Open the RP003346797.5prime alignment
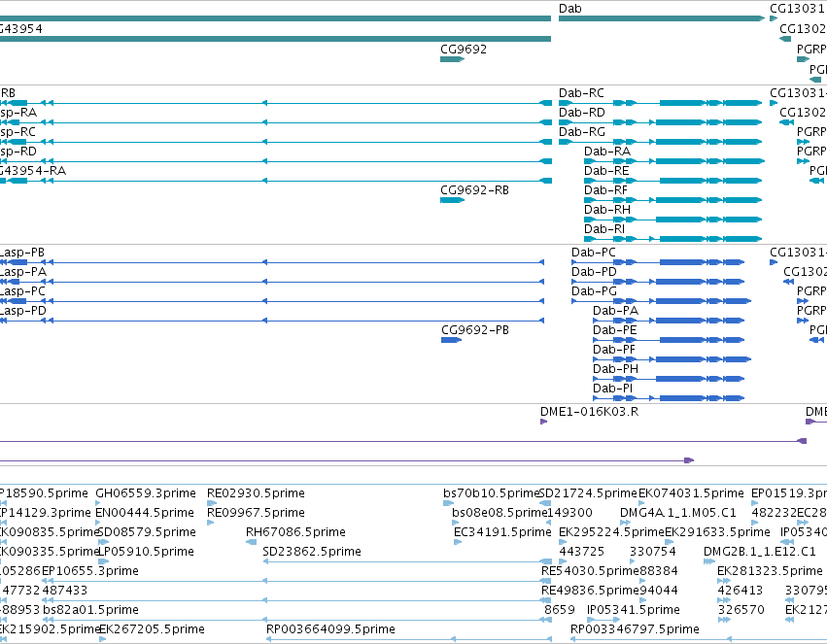The image size is (827, 644). coord(635,629)
